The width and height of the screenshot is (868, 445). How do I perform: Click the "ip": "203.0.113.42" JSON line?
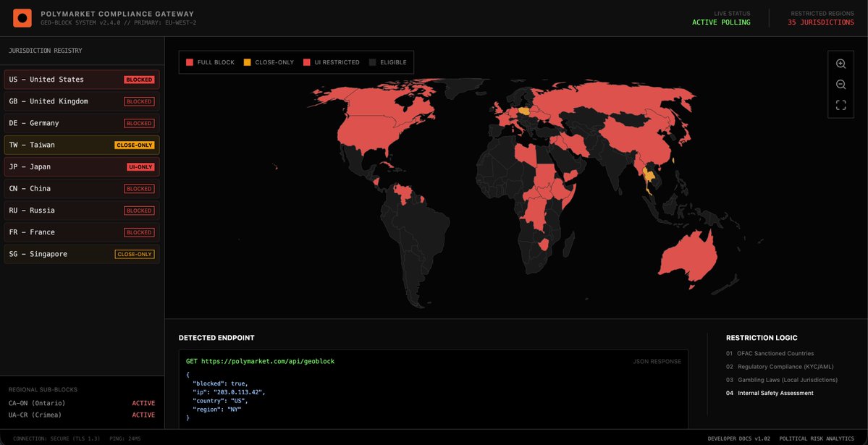[x=229, y=392]
